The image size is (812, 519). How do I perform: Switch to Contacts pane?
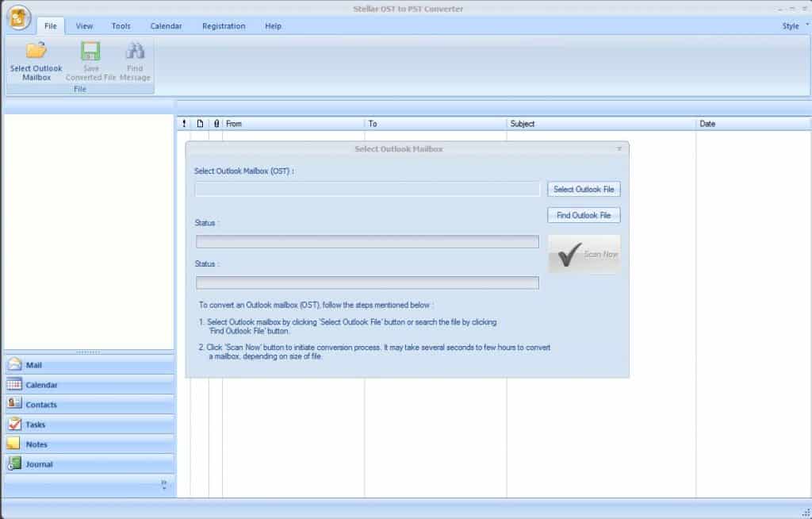90,405
